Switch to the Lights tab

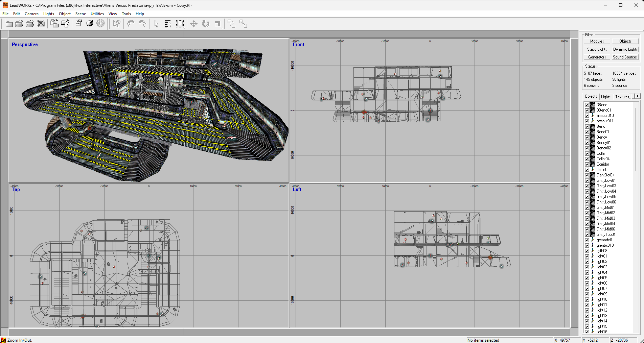click(606, 97)
